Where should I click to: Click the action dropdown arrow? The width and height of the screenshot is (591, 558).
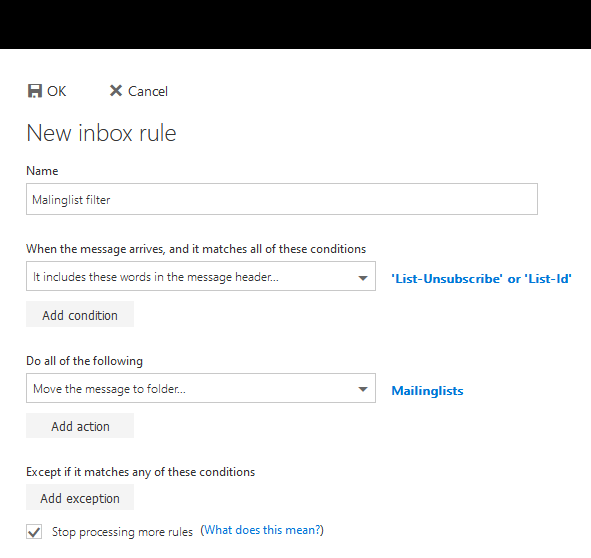363,389
